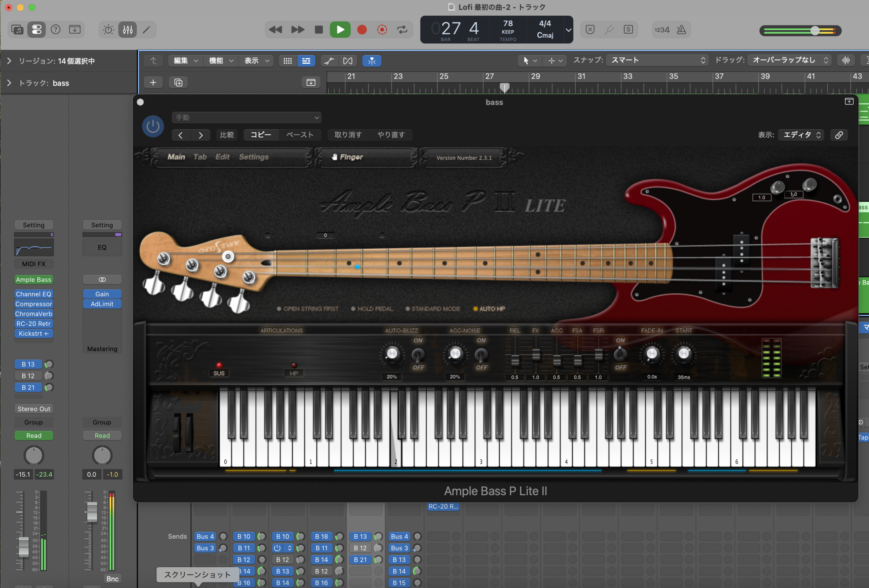The height and width of the screenshot is (588, 869).
Task: Show automation curve icon
Action: 329,60
